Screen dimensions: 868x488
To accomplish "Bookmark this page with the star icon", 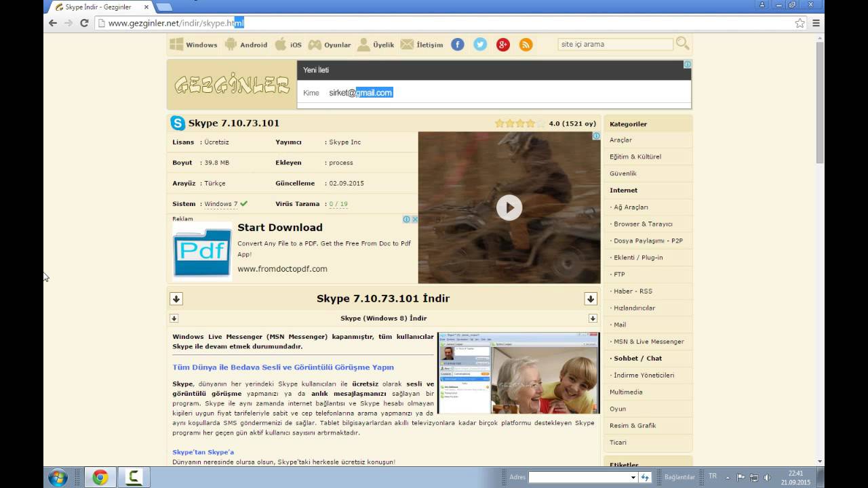I will pos(800,23).
